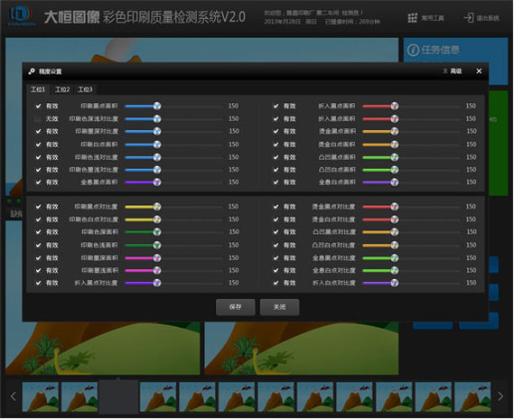Image resolution: width=514 pixels, height=420 pixels.
Task: Click the Daheng Image logo icon
Action: click(22, 15)
